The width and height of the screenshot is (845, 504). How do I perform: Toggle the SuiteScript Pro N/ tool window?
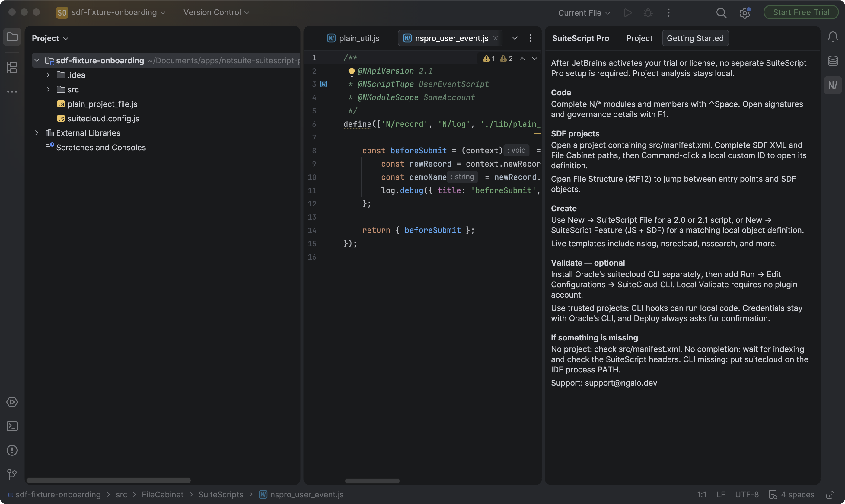833,85
